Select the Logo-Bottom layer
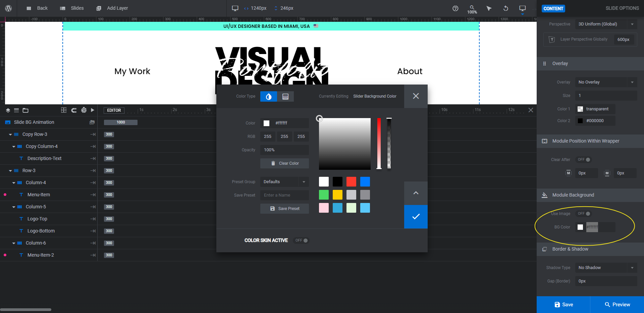The width and height of the screenshot is (644, 313). [41, 231]
